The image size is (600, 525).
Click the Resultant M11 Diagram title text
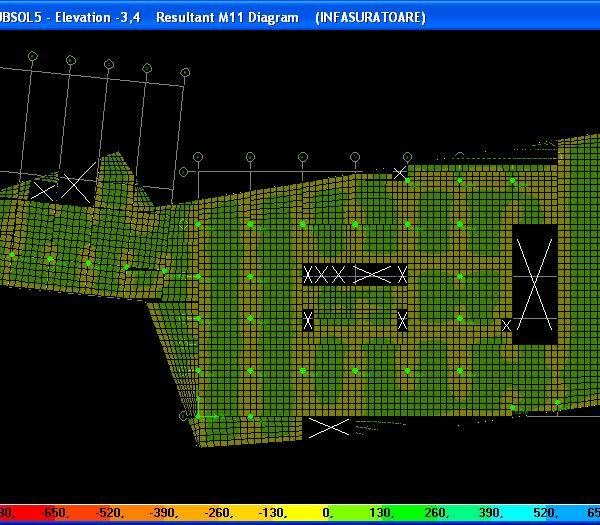pos(227,18)
